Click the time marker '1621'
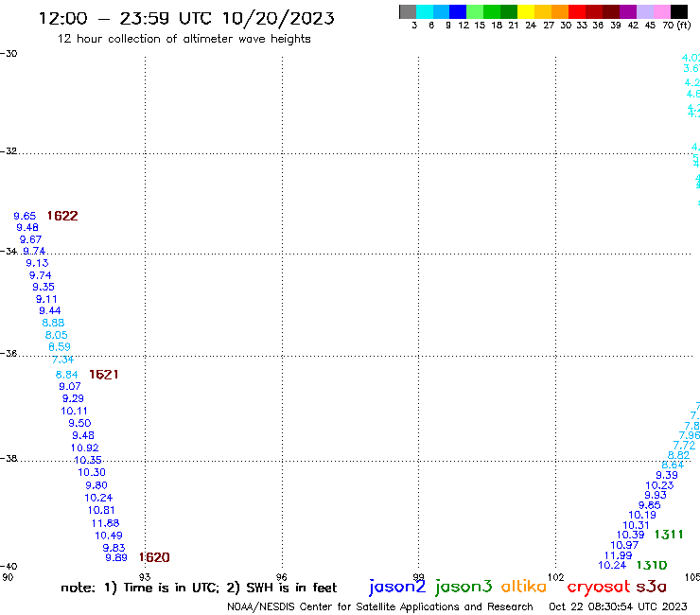700x615 pixels. pos(103,375)
